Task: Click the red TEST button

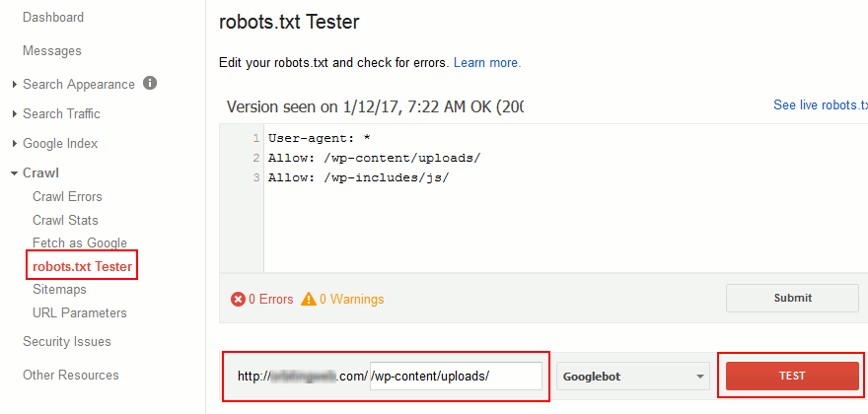Action: [792, 376]
